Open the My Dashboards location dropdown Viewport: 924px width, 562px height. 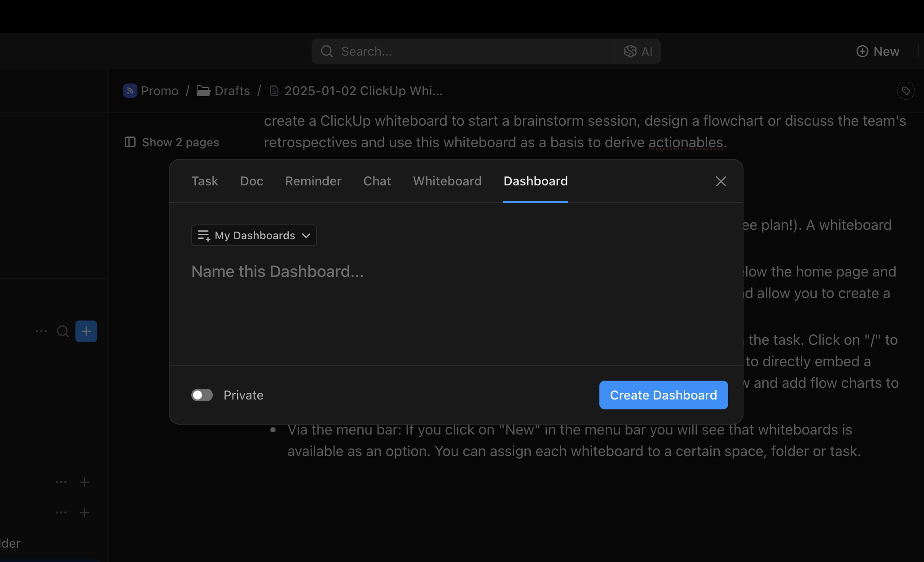coord(254,235)
